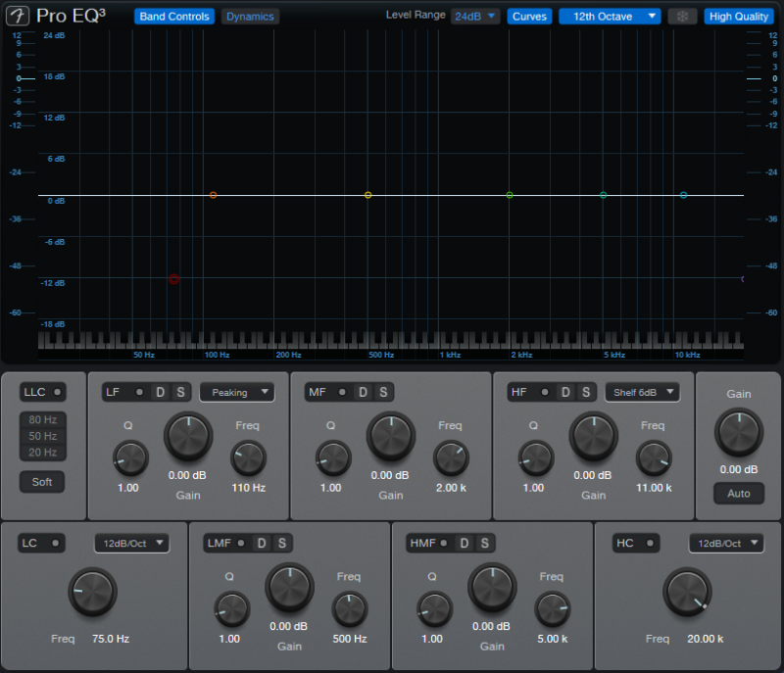Click the red low cut node on graph
The image size is (784, 673).
(x=174, y=279)
